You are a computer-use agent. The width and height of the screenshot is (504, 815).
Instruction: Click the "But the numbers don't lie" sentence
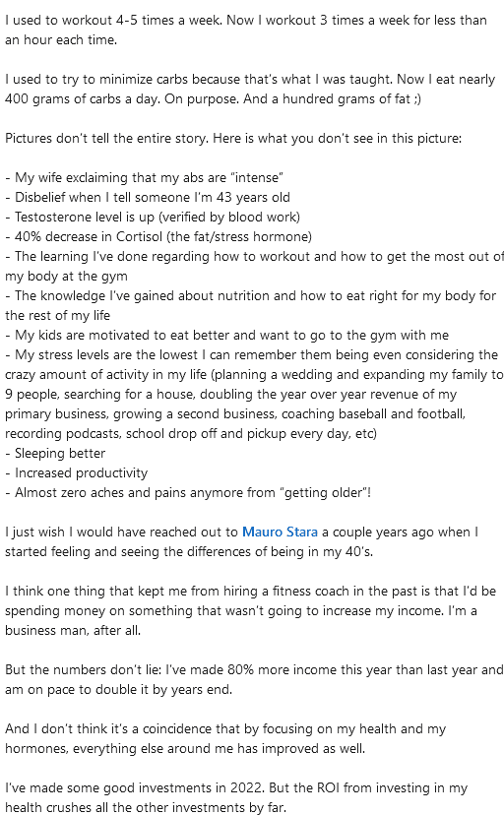pyautogui.click(x=254, y=670)
